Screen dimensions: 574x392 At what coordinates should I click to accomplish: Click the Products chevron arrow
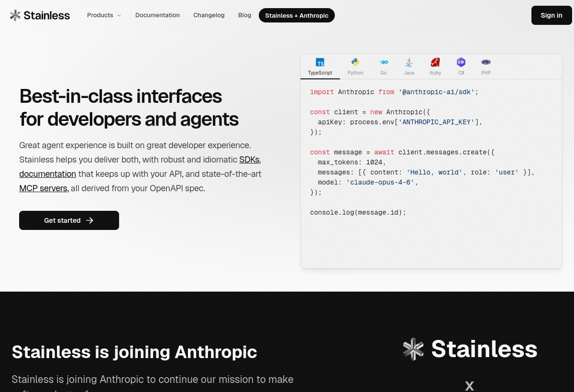point(119,15)
